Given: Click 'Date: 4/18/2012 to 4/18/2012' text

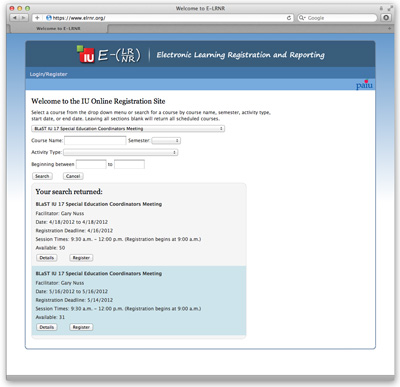Looking at the screenshot, I should [x=72, y=222].
